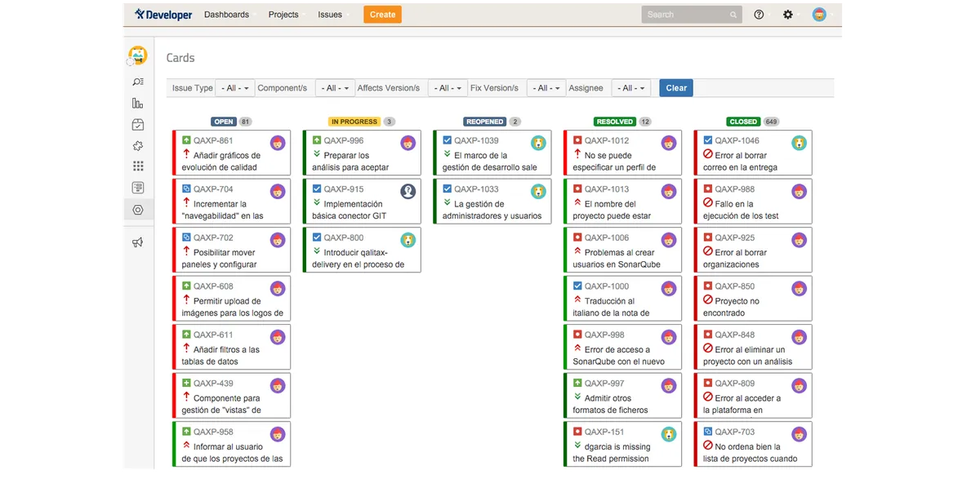This screenshot has width=980, height=479.
Task: Click 'Implementación básica conector GIT' card text
Action: coord(350,210)
